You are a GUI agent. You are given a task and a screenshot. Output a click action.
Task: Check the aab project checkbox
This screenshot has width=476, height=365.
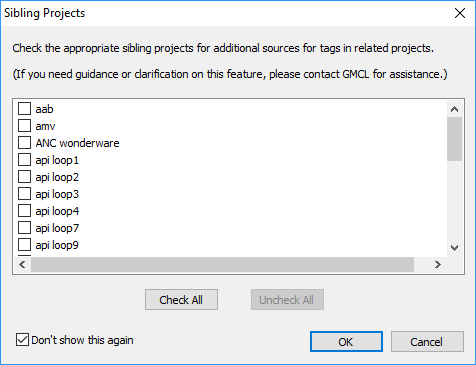(x=24, y=109)
